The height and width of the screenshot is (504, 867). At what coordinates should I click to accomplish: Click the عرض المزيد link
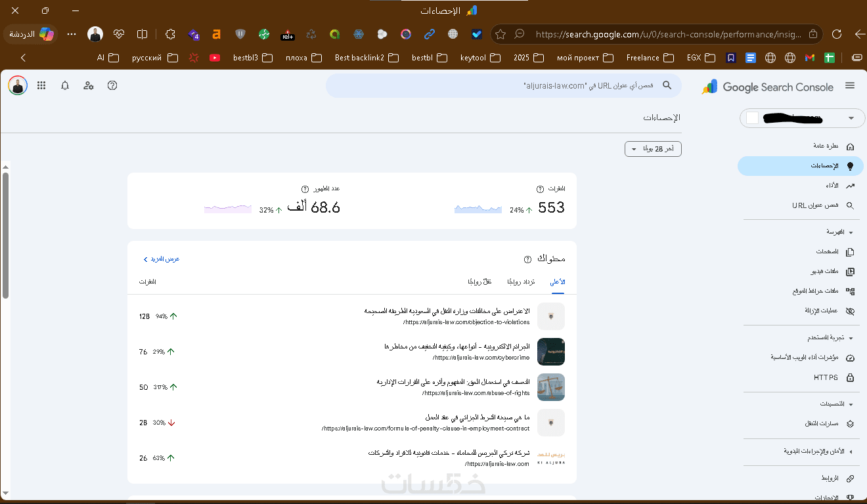click(162, 259)
